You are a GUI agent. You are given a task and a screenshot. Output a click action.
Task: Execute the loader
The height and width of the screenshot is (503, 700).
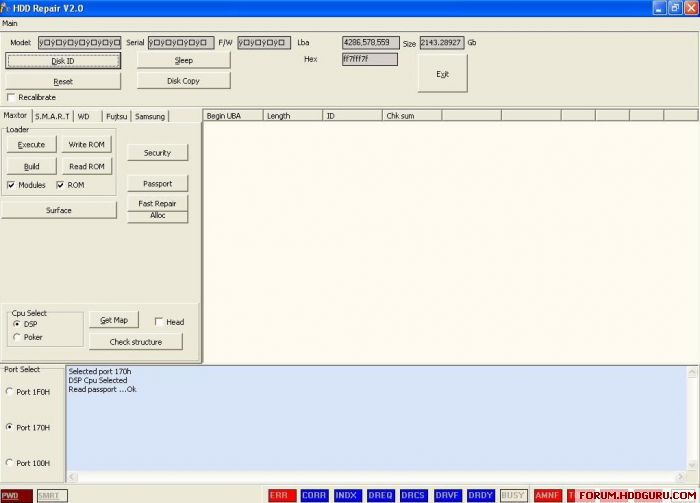tap(31, 145)
